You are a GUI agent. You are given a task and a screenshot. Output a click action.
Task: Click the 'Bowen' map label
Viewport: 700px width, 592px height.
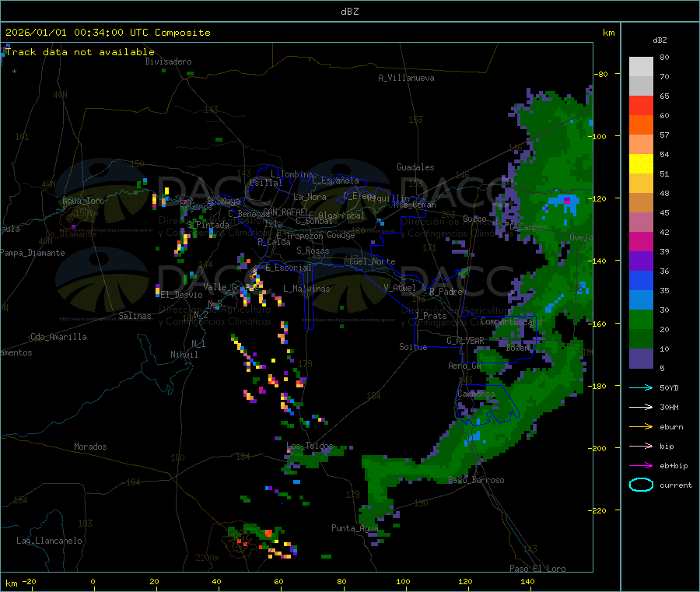(x=517, y=347)
